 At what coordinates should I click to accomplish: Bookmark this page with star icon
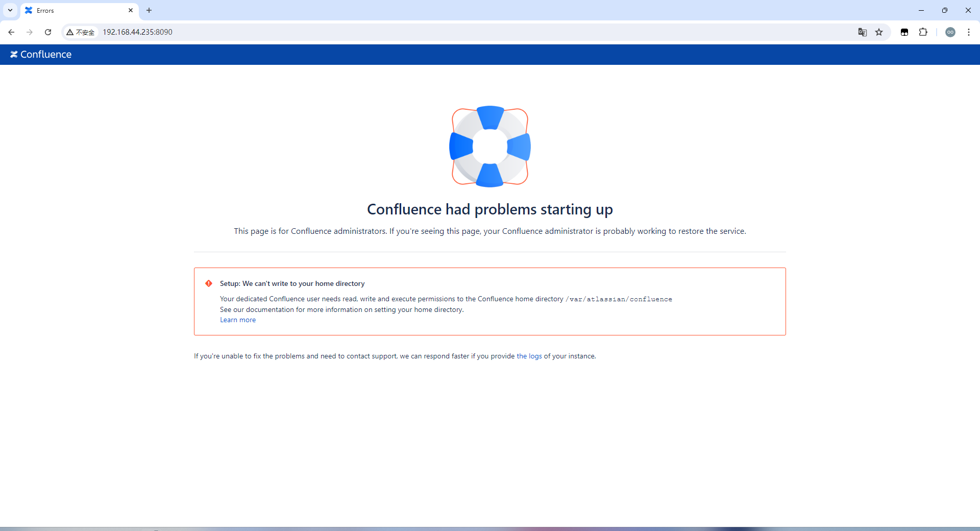point(879,32)
